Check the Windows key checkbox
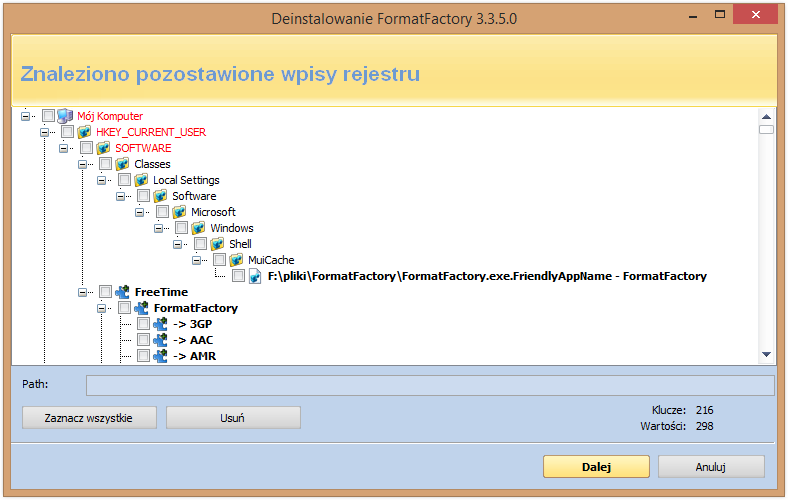The height and width of the screenshot is (500, 788). coord(181,229)
